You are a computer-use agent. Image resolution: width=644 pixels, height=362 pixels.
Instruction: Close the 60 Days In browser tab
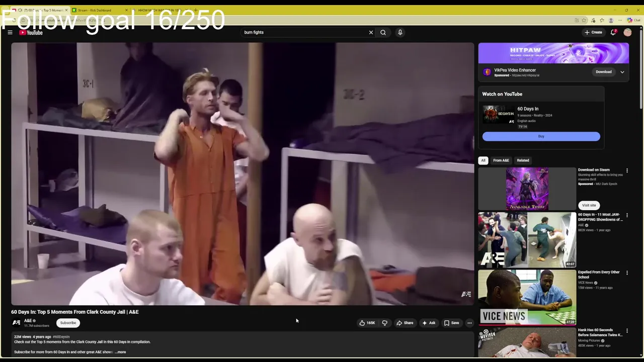click(x=66, y=10)
